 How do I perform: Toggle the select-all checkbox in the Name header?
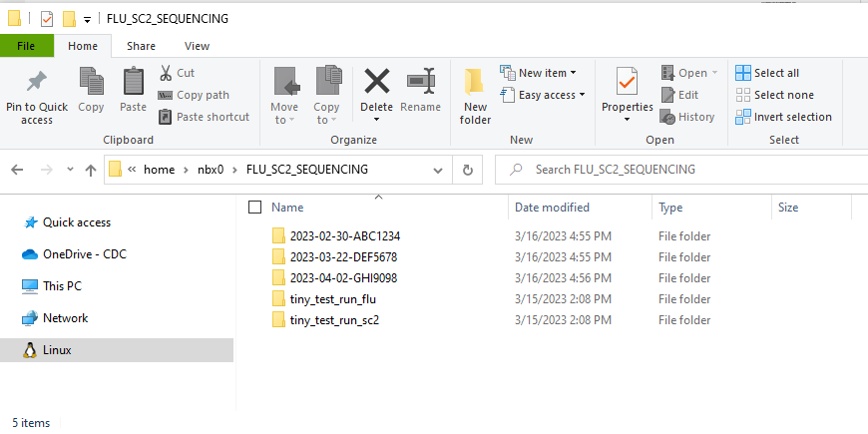pyautogui.click(x=254, y=208)
